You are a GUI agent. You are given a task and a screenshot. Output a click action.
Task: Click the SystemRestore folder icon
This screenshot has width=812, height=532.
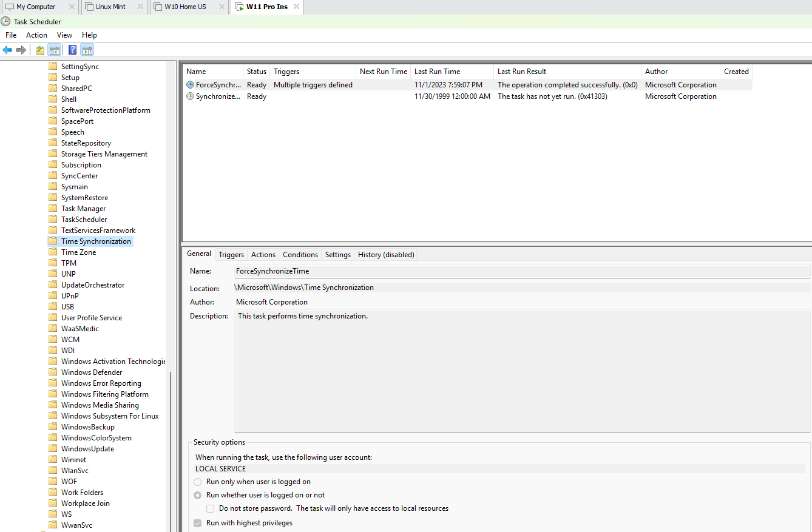pyautogui.click(x=53, y=198)
